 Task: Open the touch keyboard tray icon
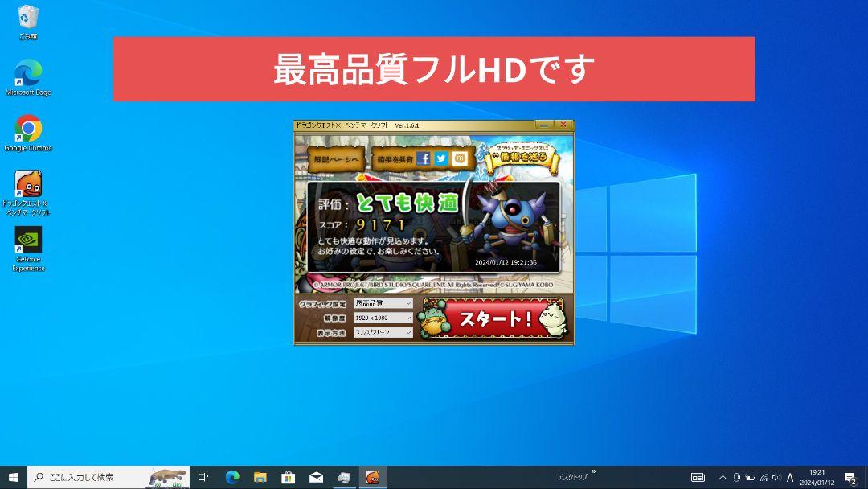point(698,478)
